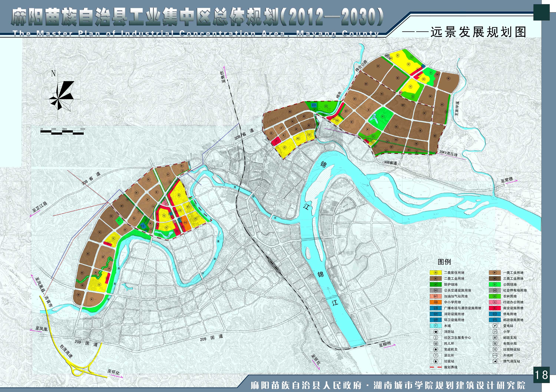Screen dimensions: 556x392
Task: Click the switching station (开闭所) legend icon
Action: tap(495, 356)
